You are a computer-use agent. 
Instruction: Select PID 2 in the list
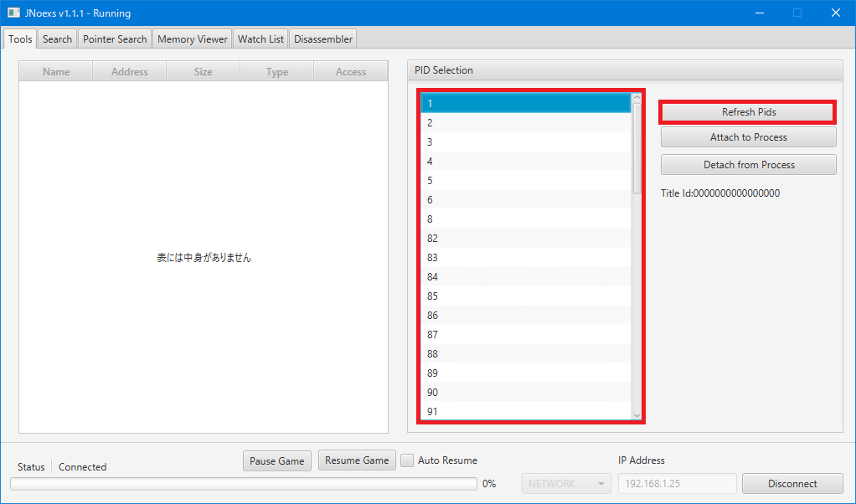point(526,123)
